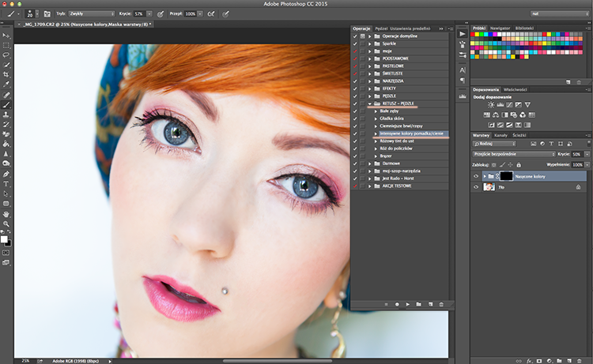Switch to the Kanały tab
Screen dimensions: 593x364
(500, 135)
